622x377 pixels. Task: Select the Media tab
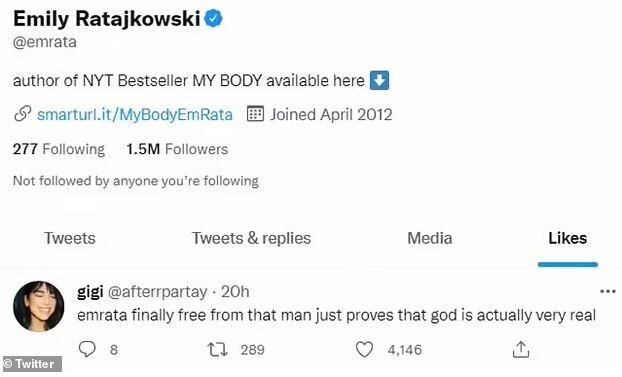tap(430, 238)
